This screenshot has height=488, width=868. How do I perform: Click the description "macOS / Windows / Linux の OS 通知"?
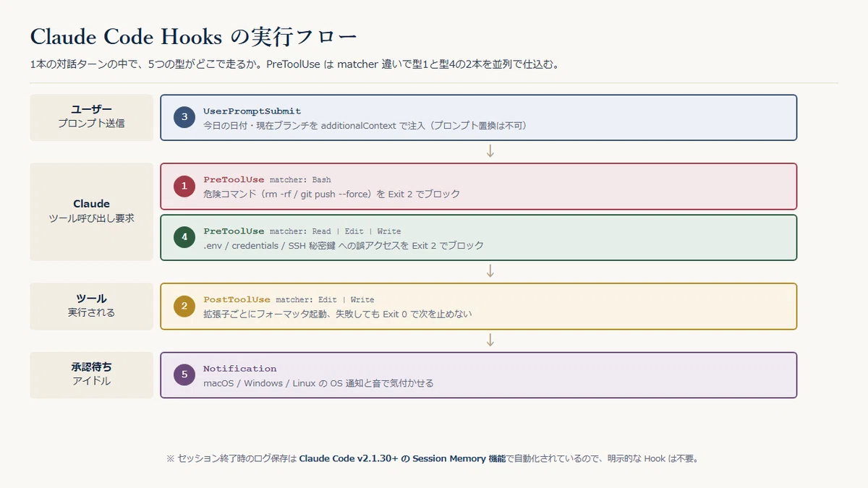click(x=318, y=383)
